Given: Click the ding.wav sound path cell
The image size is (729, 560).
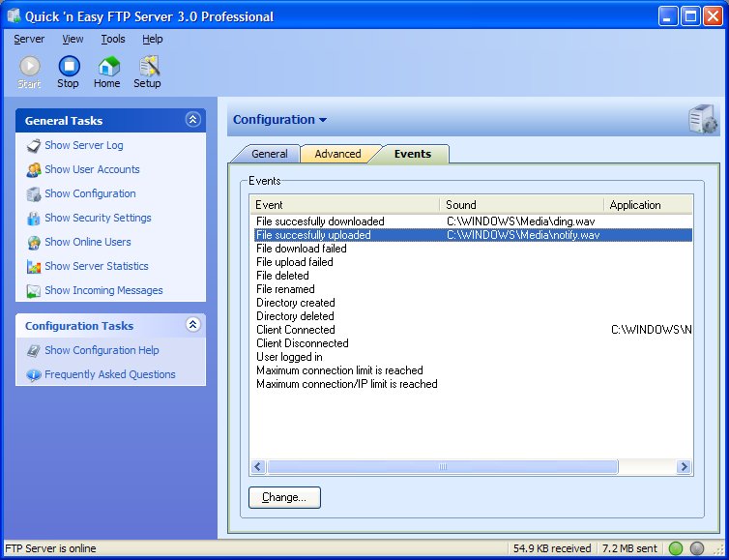Looking at the screenshot, I should pos(521,221).
